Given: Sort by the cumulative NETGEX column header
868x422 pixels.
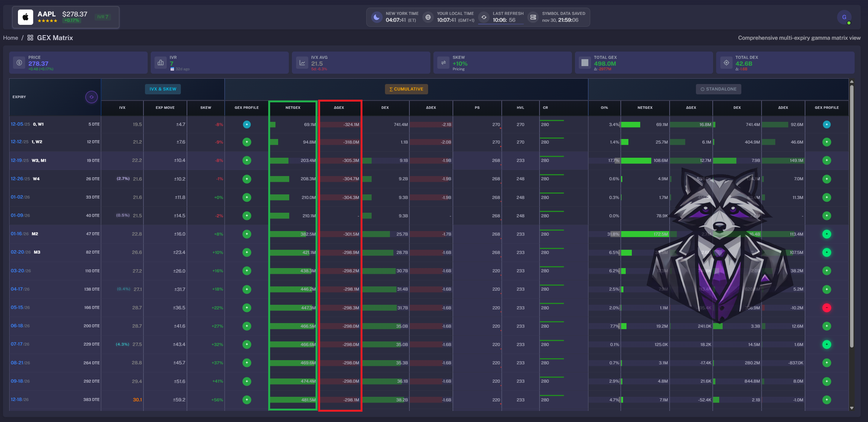Looking at the screenshot, I should (x=293, y=108).
